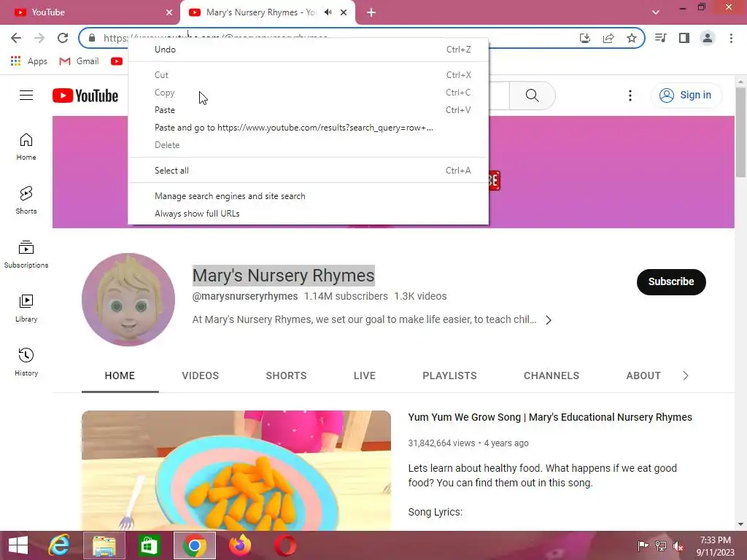Launch Opera from the taskbar
This screenshot has height=560, width=747.
(x=285, y=545)
